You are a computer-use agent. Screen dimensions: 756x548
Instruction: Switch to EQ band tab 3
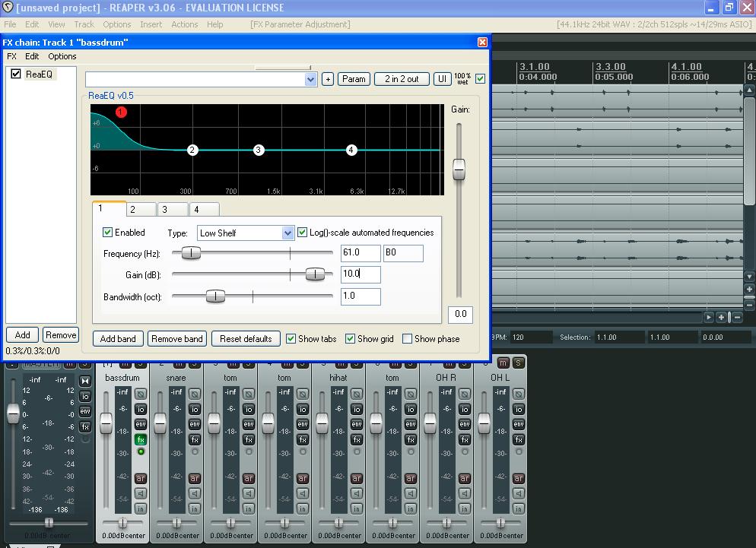pos(173,210)
